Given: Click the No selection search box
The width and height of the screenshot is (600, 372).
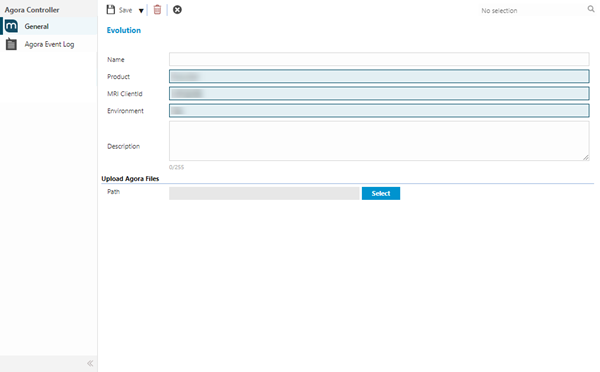Looking at the screenshot, I should (x=532, y=10).
